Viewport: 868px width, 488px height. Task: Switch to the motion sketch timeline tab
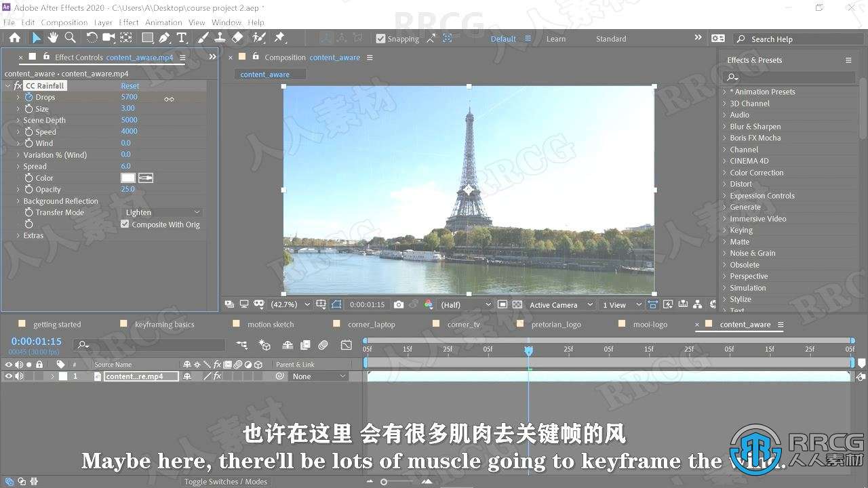click(271, 325)
